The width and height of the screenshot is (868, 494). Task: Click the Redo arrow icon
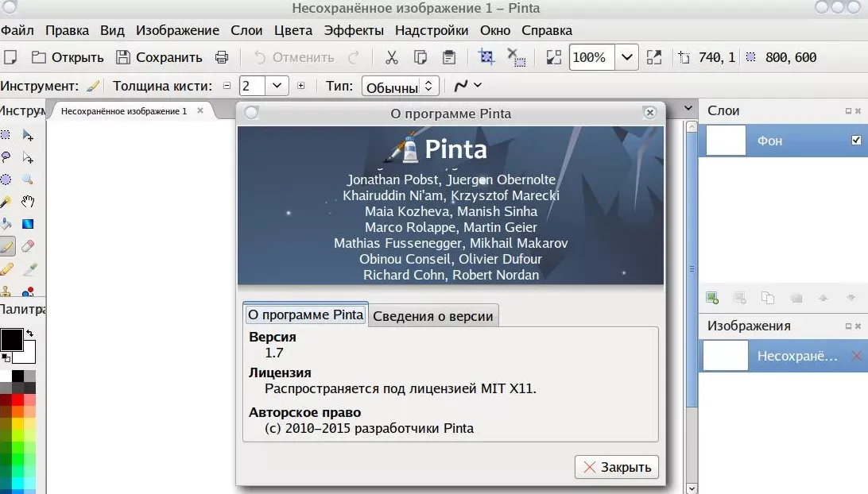point(354,57)
